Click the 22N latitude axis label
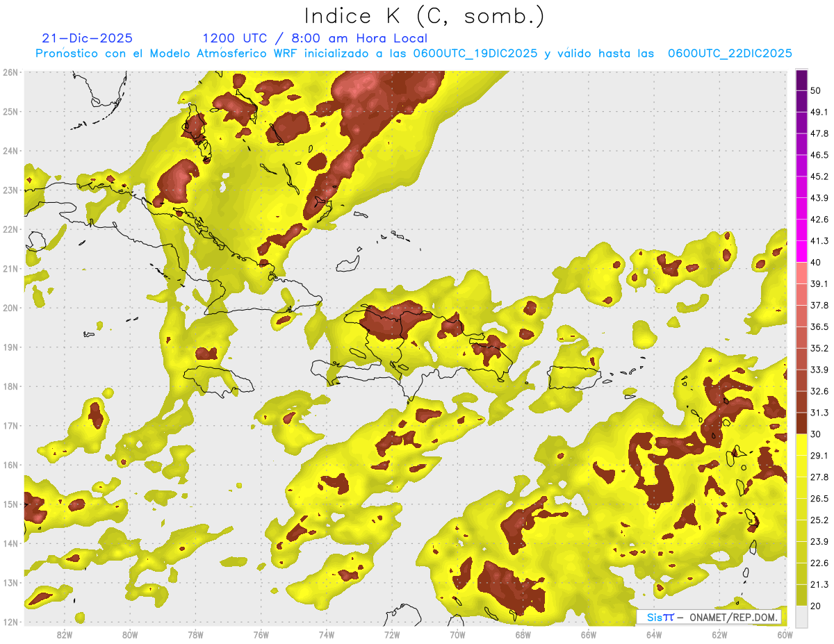 pos(10,229)
